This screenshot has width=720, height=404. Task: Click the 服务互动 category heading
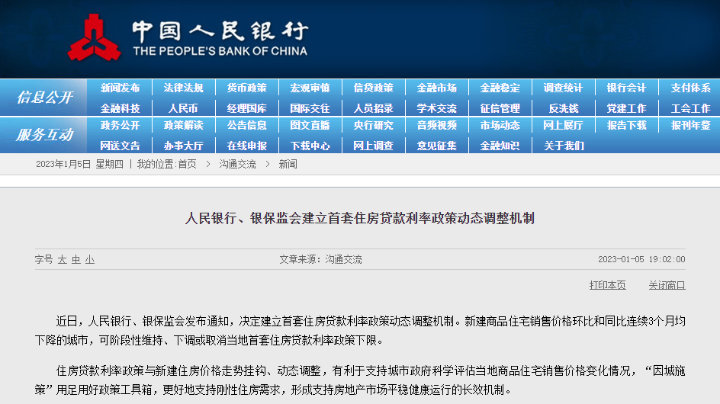[44, 135]
